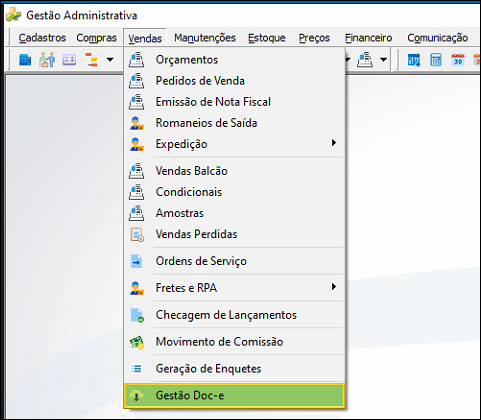Open dropdown arrow after cash register icon
This screenshot has height=420, width=481.
click(x=384, y=60)
